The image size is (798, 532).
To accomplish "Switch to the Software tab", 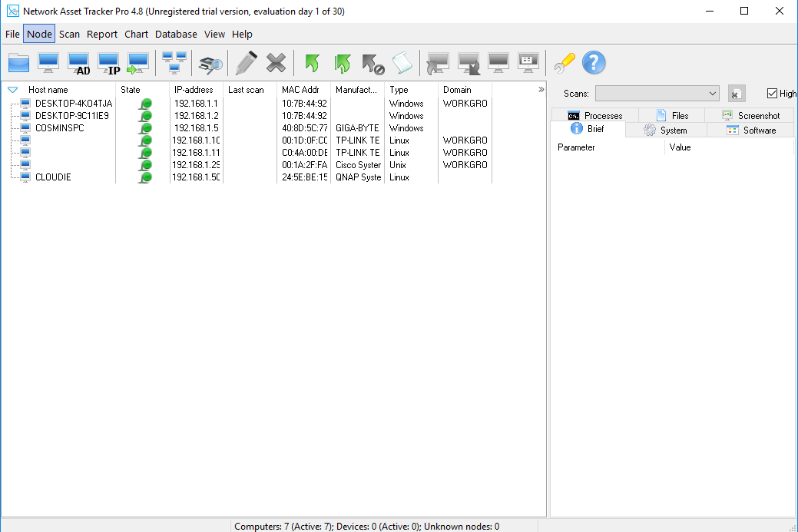I will tap(750, 131).
